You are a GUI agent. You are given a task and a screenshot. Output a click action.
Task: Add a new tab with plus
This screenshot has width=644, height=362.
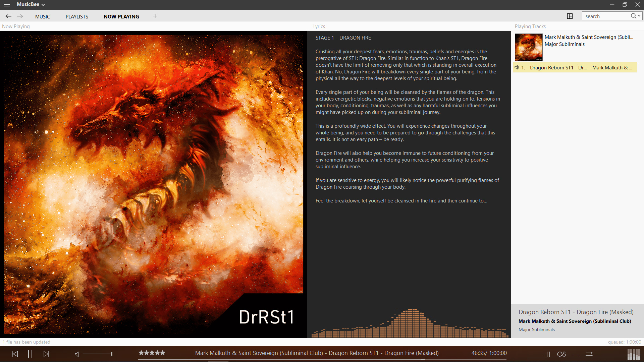click(x=155, y=16)
